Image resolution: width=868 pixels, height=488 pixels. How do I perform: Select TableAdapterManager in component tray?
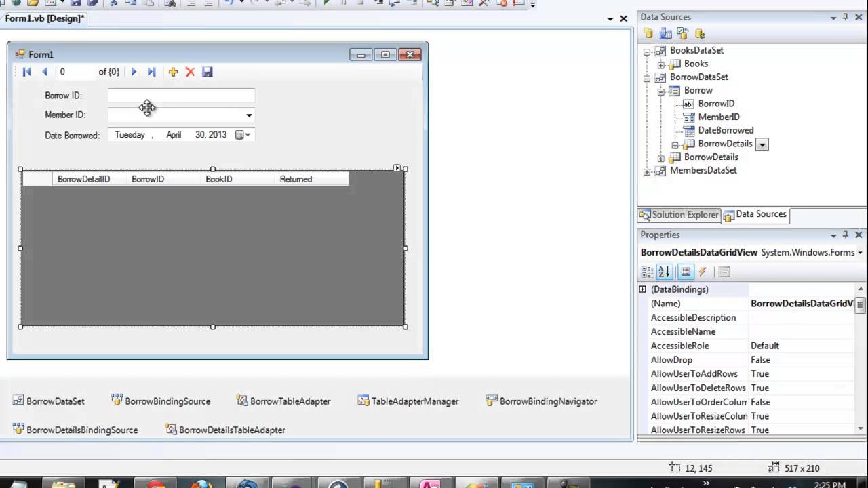pyautogui.click(x=408, y=401)
